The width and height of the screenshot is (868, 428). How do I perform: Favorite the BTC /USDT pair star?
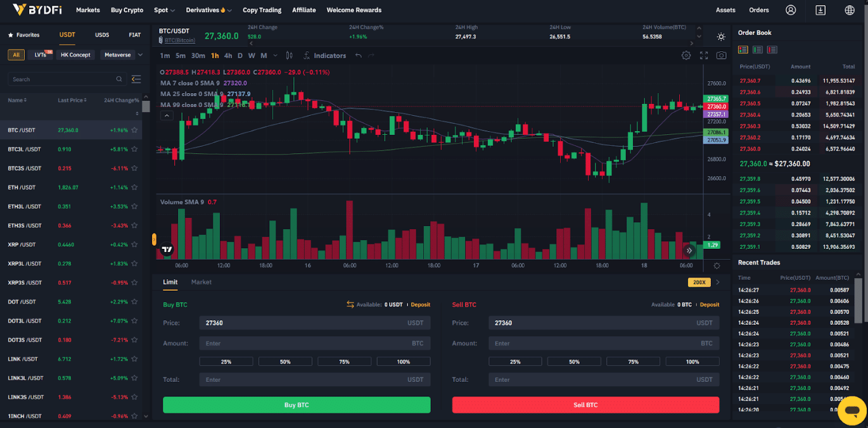coord(134,130)
